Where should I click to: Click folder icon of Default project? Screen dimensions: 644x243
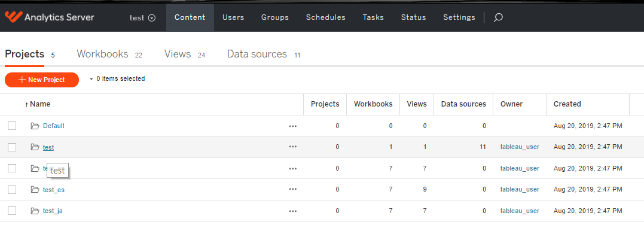(35, 126)
